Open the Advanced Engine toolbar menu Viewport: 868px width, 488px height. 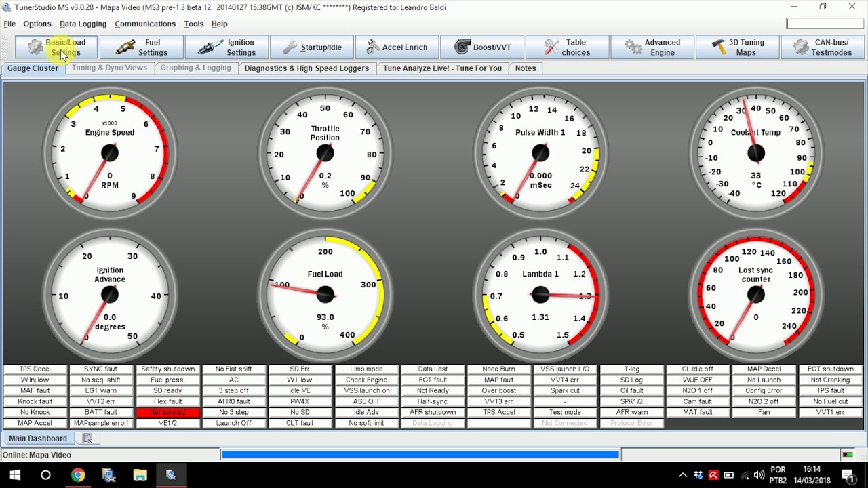[x=652, y=47]
